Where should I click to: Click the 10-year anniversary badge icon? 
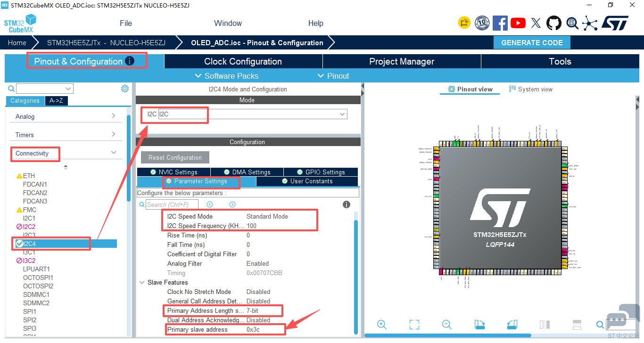point(482,23)
